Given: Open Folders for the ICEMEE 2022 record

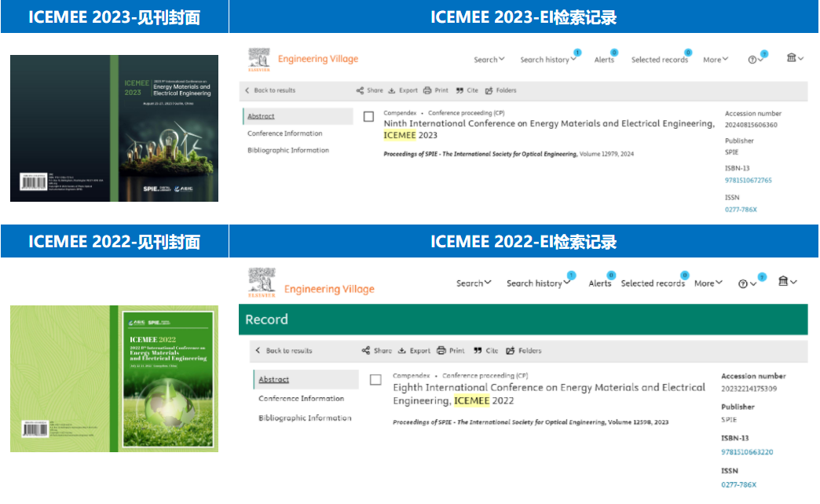Looking at the screenshot, I should pyautogui.click(x=523, y=351).
